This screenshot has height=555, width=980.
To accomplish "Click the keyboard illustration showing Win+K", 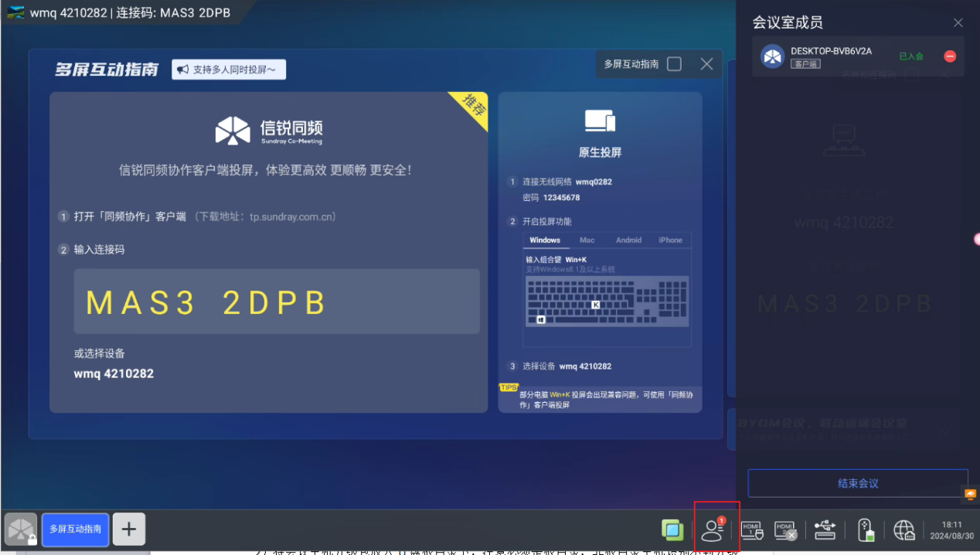I will (x=607, y=302).
